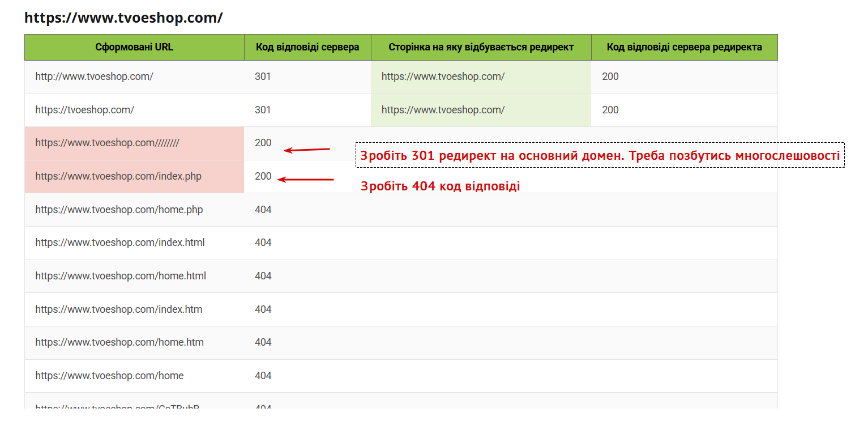The height and width of the screenshot is (442, 868).
Task: Select the https://www.tvoeshop.com/home.htm cell
Action: coord(134,342)
